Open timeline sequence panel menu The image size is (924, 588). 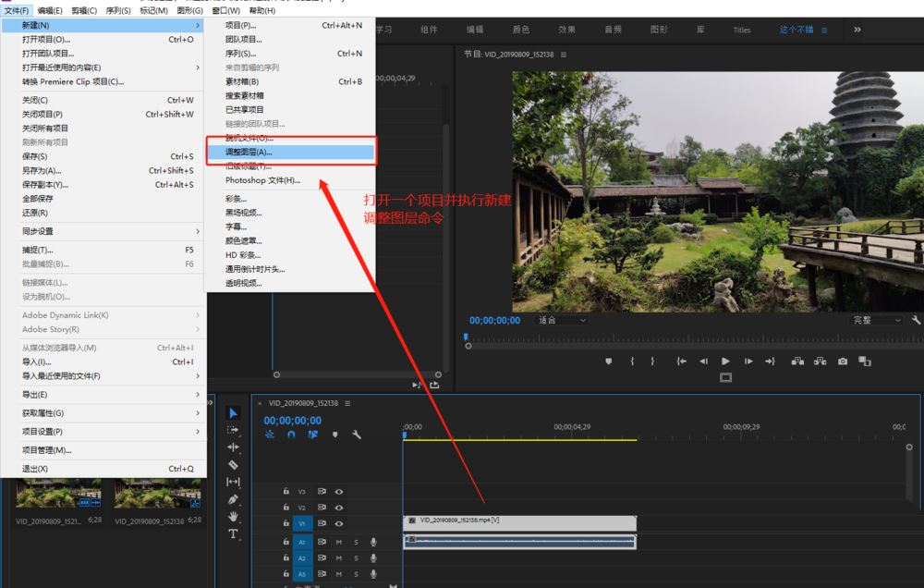point(347,403)
